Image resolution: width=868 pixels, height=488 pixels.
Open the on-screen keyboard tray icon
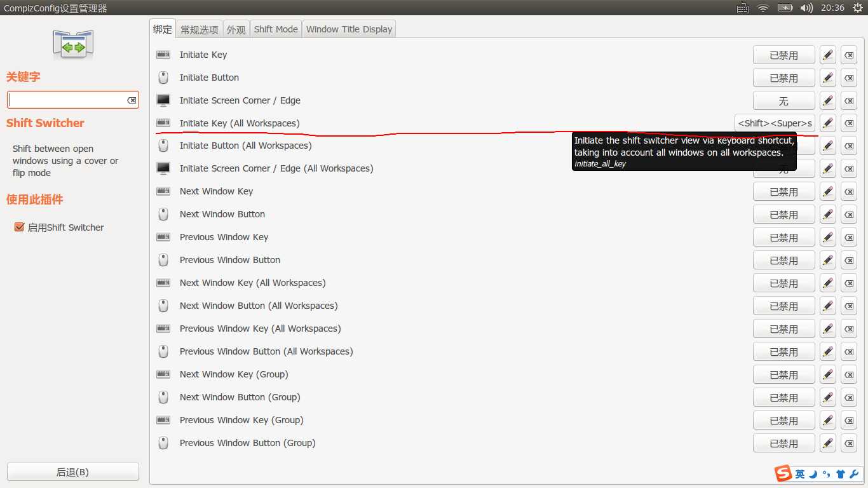click(x=742, y=8)
